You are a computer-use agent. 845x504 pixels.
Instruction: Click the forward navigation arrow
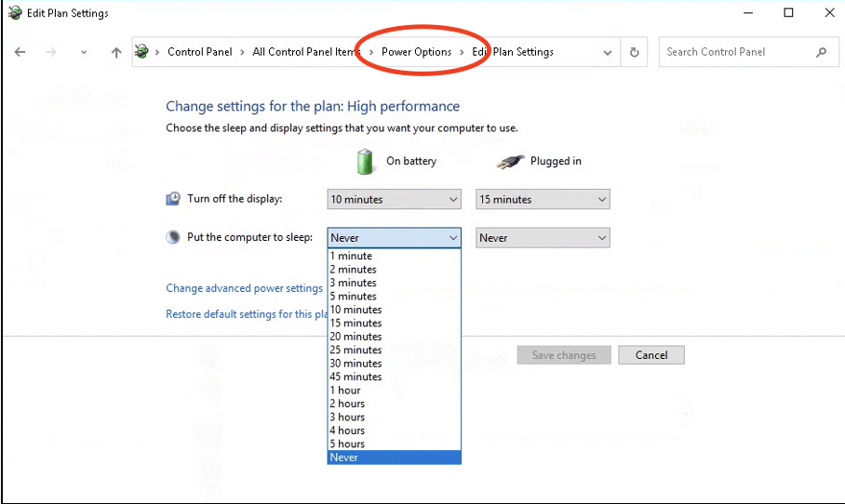pos(50,52)
